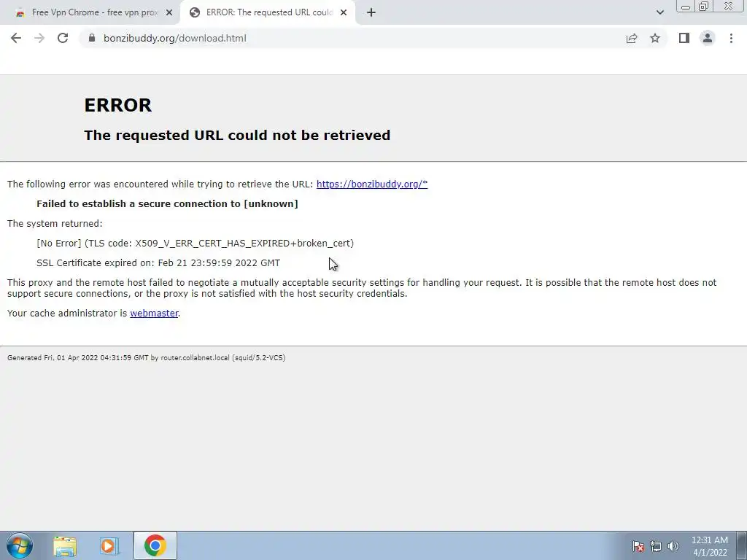
Task: Click "The requested URL could not be retrieved"
Action: [237, 135]
